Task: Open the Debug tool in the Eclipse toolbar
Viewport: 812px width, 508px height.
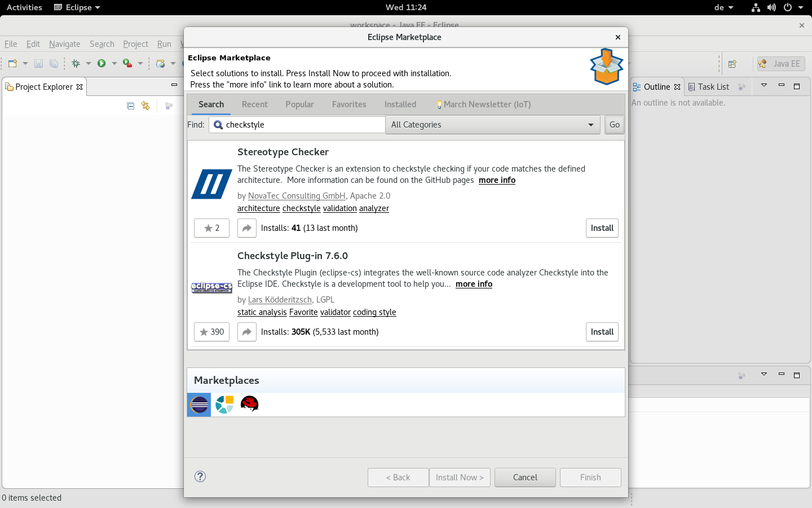Action: 76,63
